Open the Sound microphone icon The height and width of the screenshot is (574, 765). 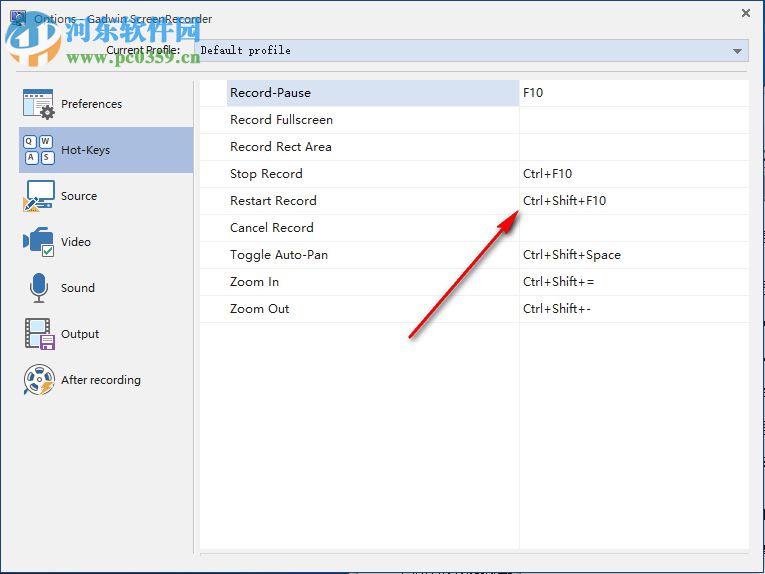click(39, 287)
